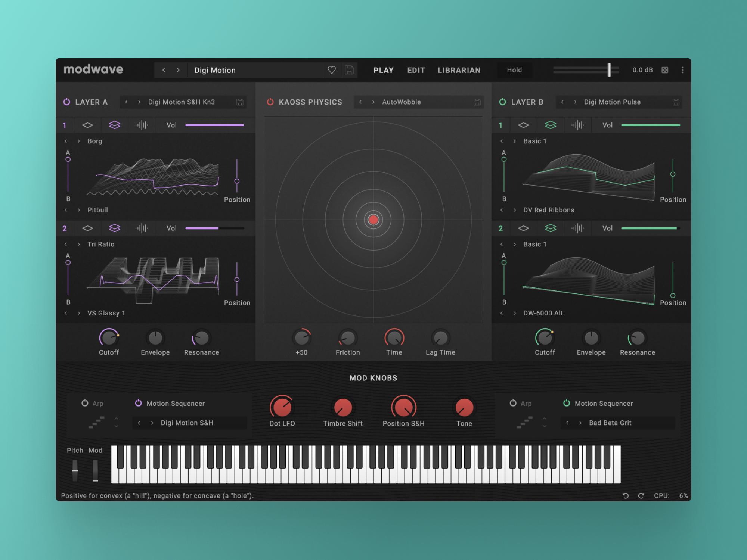This screenshot has width=747, height=560.
Task: Switch to the EDIT page
Action: pos(416,70)
